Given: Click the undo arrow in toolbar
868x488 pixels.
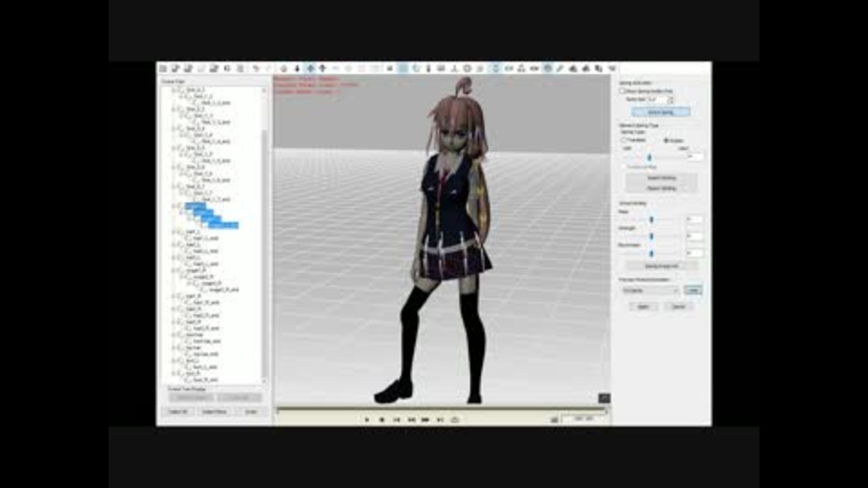Looking at the screenshot, I should (x=256, y=68).
